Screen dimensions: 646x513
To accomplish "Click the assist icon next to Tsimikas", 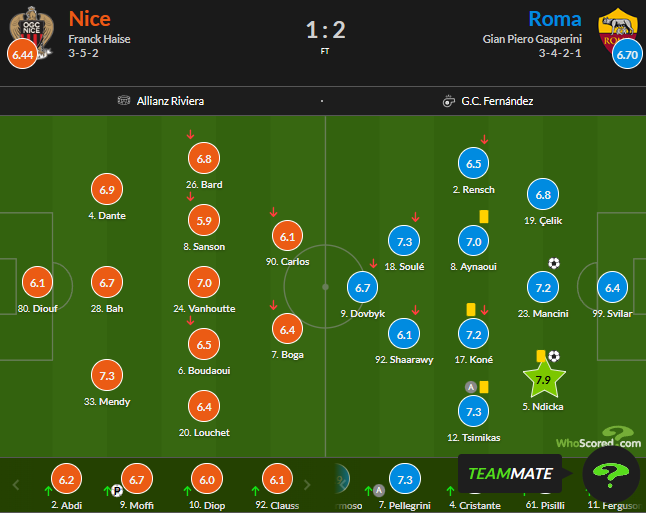I will [x=470, y=386].
